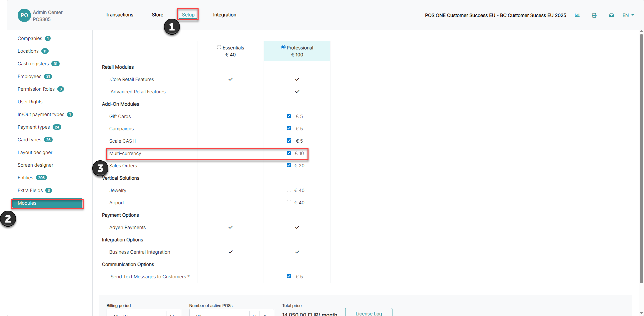Open the Store tab
The height and width of the screenshot is (316, 644).
158,15
